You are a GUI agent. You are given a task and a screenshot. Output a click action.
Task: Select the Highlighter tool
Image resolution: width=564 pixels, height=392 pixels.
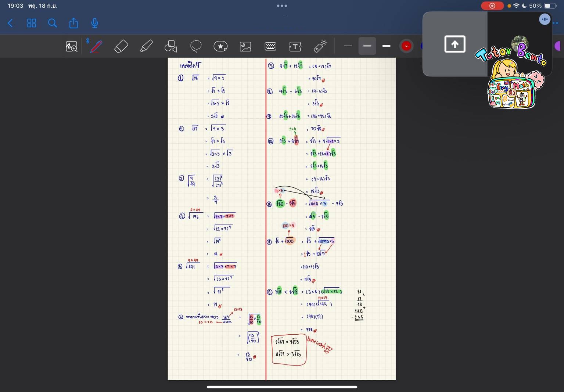click(x=146, y=47)
